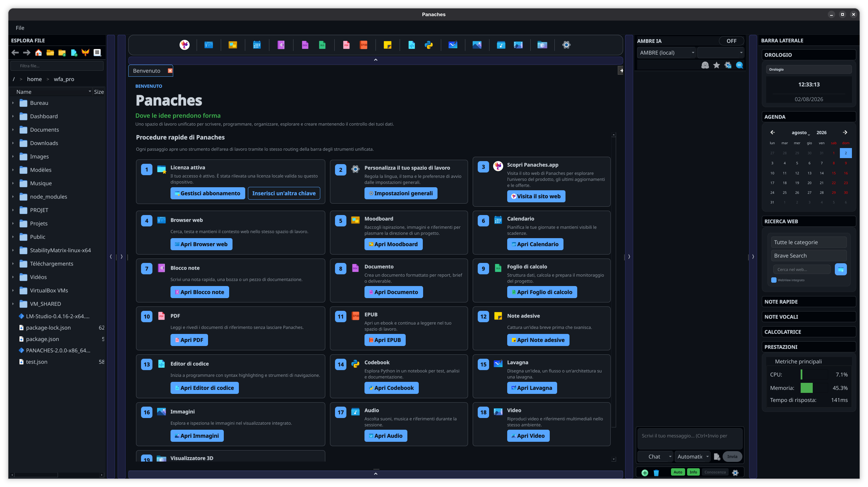Open the CALCOLATRICE sidebar section
868x487 pixels.
click(808, 332)
